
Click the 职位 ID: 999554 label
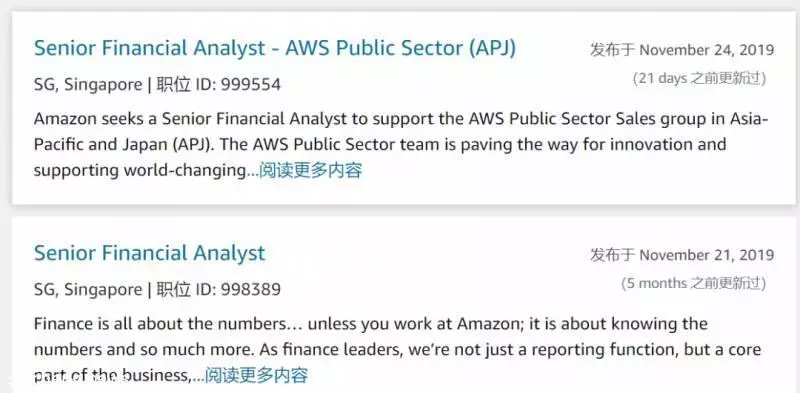point(218,85)
